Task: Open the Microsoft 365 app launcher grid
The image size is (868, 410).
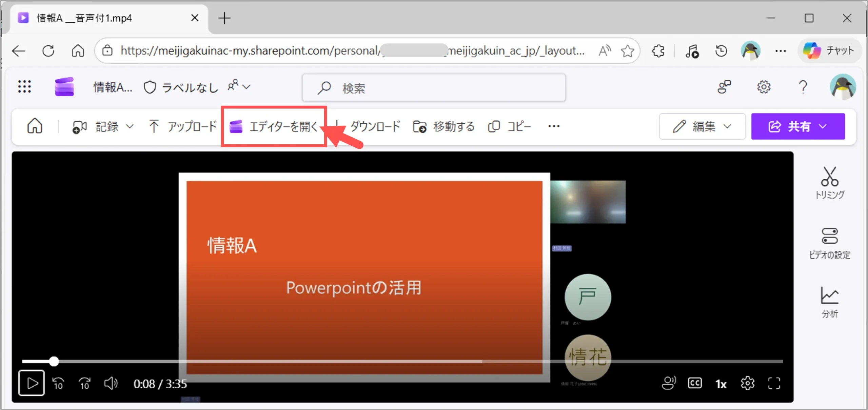Action: (24, 87)
